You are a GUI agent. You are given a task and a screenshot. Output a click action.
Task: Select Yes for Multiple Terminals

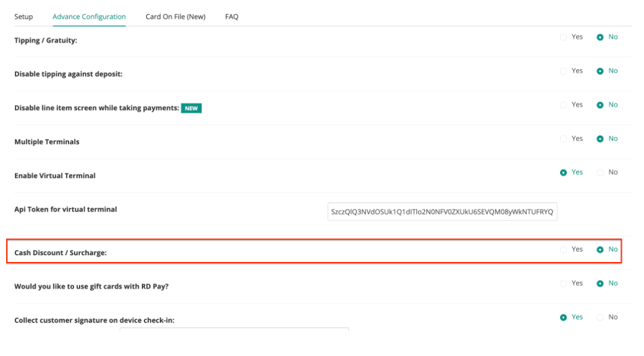point(564,139)
